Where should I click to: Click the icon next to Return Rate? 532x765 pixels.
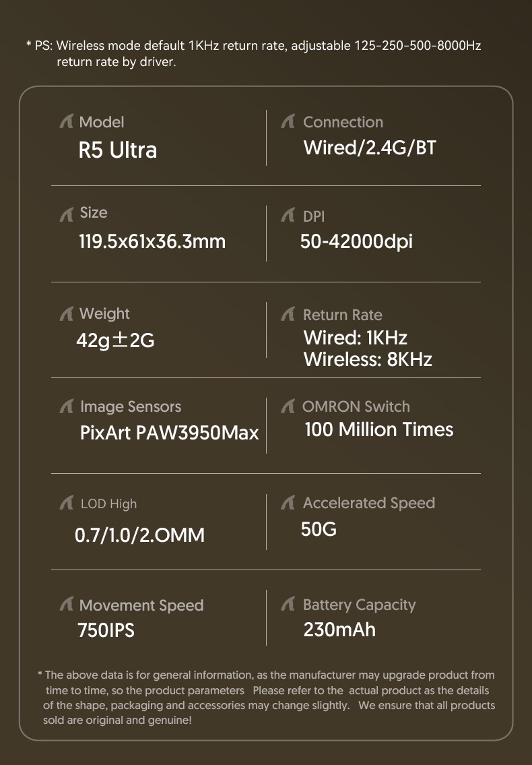point(288,314)
